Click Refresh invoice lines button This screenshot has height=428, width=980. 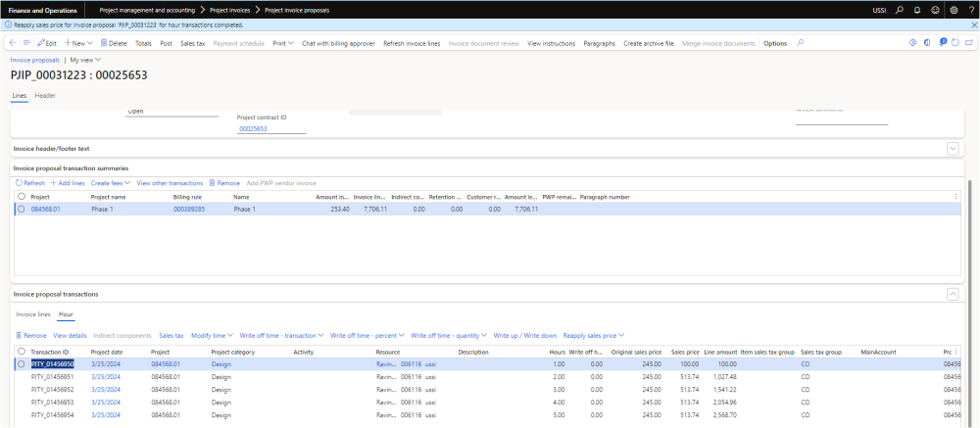click(411, 43)
